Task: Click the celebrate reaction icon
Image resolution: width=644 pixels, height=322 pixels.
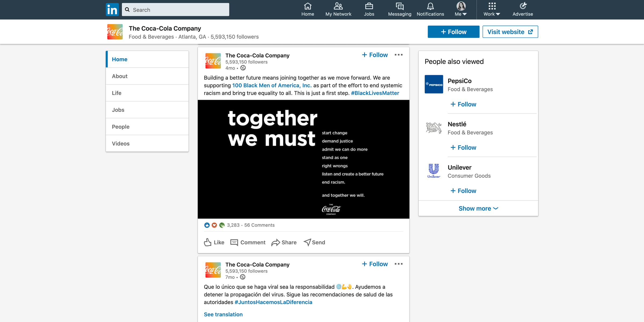Action: coord(222,225)
